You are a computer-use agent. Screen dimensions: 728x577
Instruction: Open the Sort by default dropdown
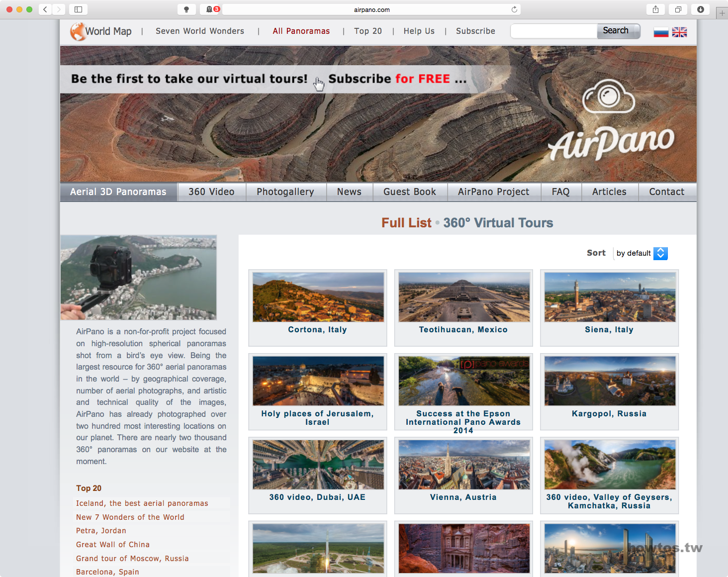click(x=641, y=253)
